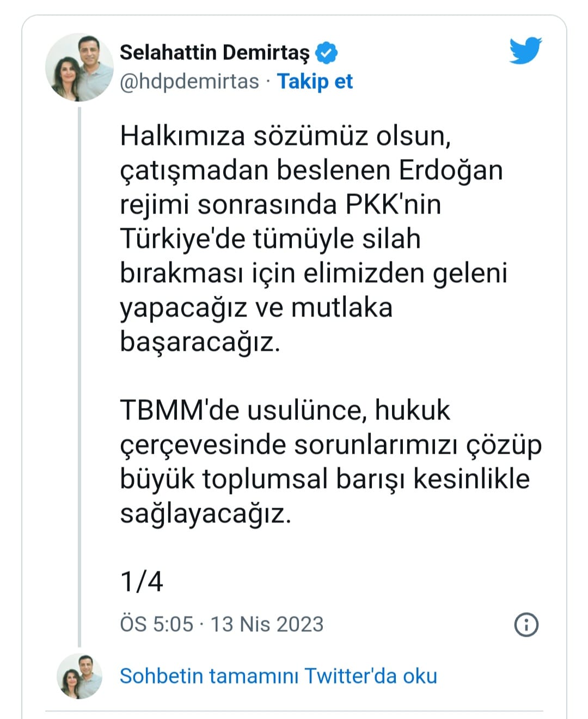
Task: Click the word sağlayacağız
Action: pos(205,514)
